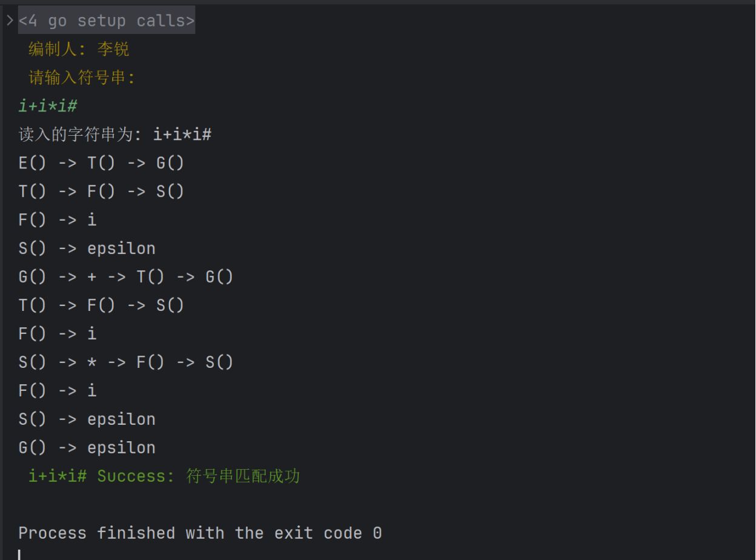The image size is (756, 560).
Task: Click the "S() -> epsilon" line just above "G() -> epsilon"
Action: coord(87,419)
